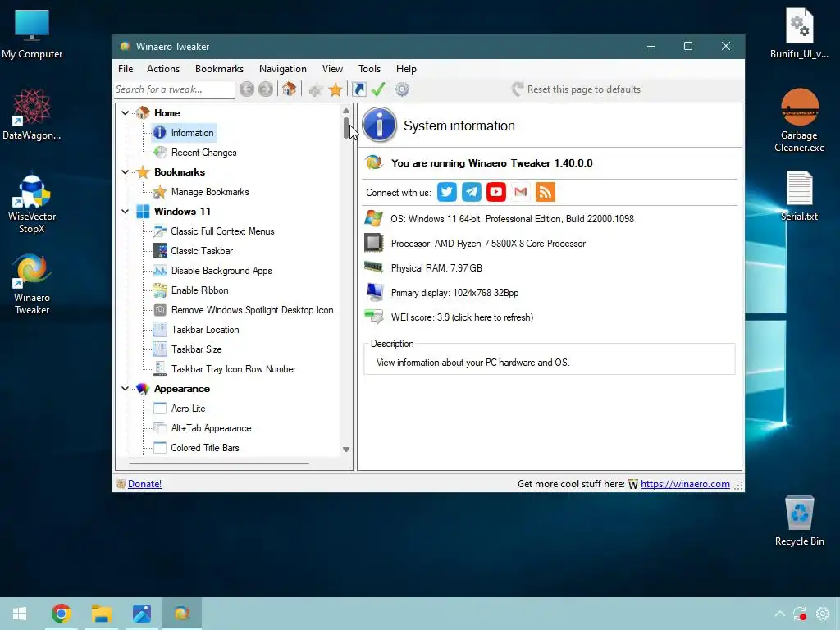
Task: Click the tree scrollbar down arrow
Action: [346, 450]
